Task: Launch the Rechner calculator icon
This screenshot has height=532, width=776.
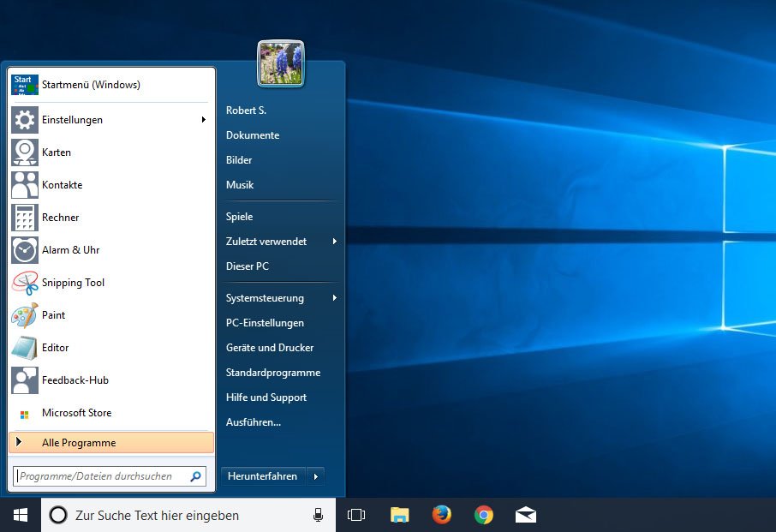Action: pyautogui.click(x=25, y=218)
